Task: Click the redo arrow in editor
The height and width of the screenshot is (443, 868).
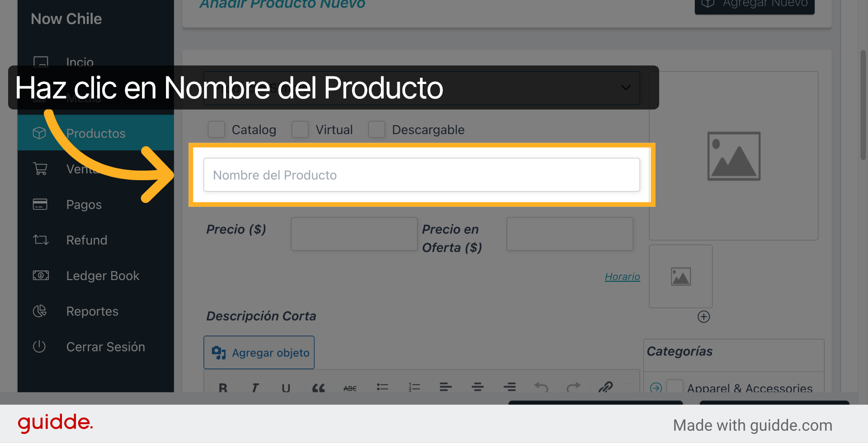Action: [573, 387]
